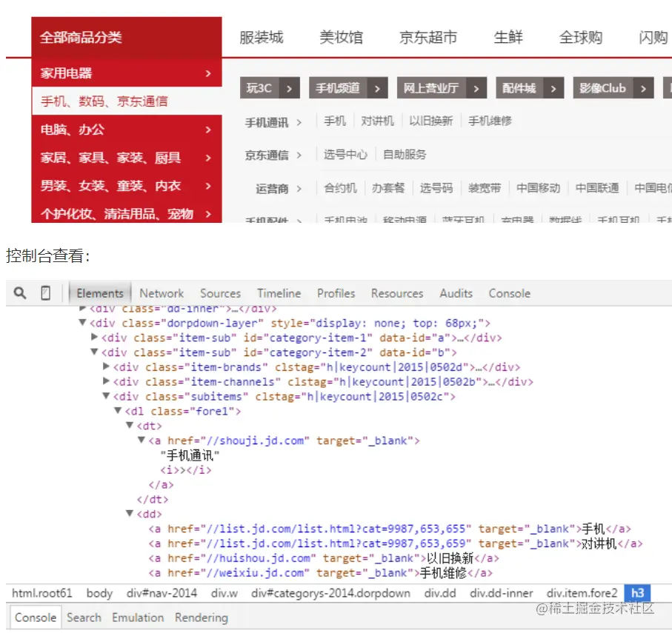Open 生鲜 navigation link
The image size is (672, 633).
pyautogui.click(x=508, y=37)
